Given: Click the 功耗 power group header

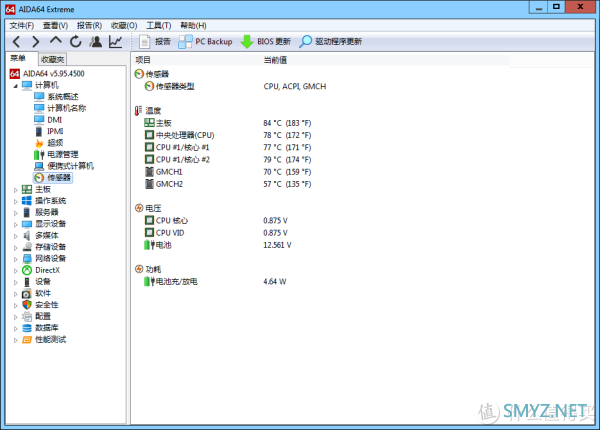Looking at the screenshot, I should click(148, 269).
